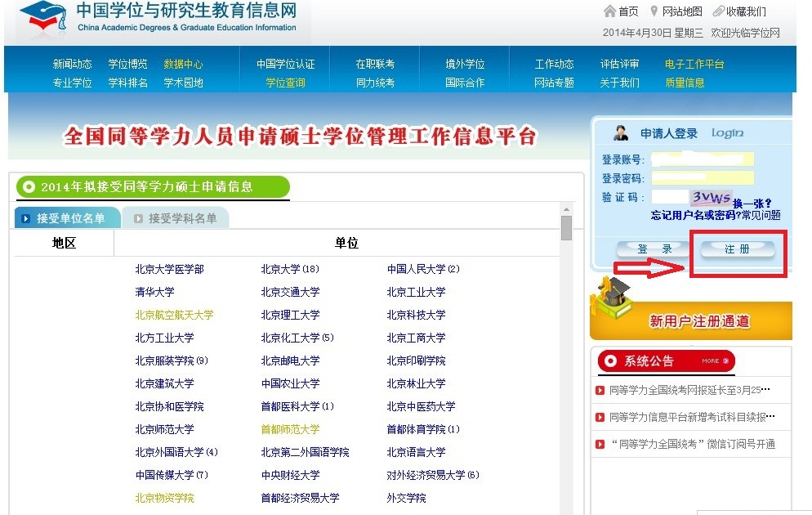The width and height of the screenshot is (812, 515).
Task: Click the arrow icon on 接受单位名单 tab
Action: (x=25, y=218)
